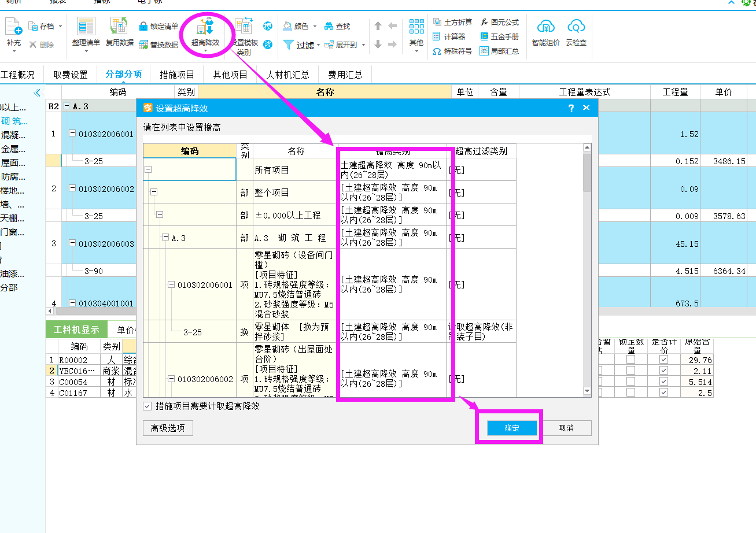The width and height of the screenshot is (756, 533).
Task: Check 锁定数量 box in the 29.76 row
Action: tap(631, 360)
